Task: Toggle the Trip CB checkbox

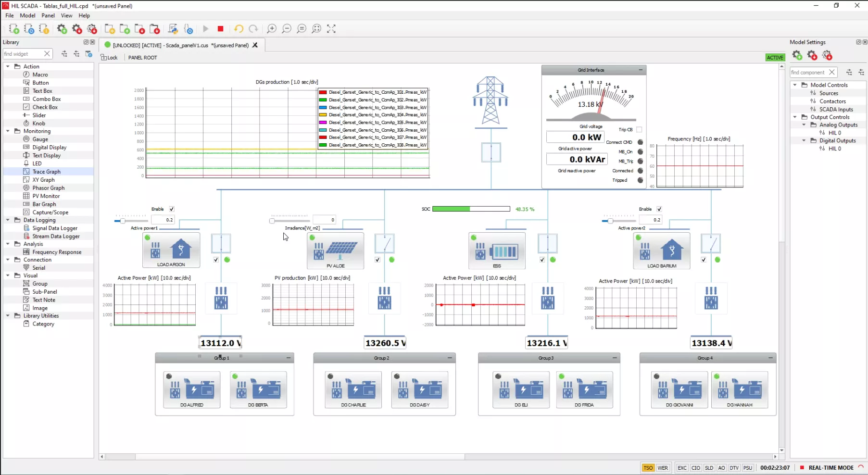Action: 639,130
